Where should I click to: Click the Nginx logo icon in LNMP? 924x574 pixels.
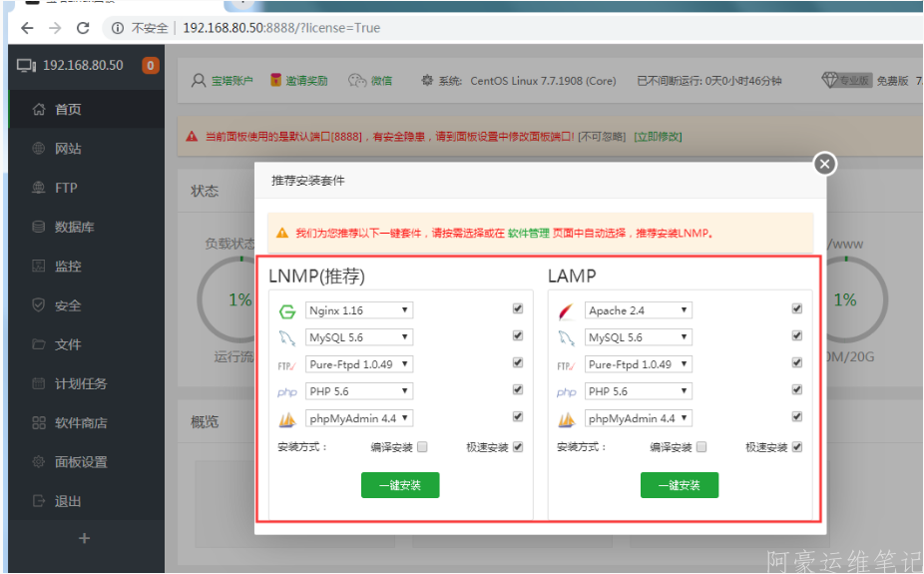click(287, 310)
